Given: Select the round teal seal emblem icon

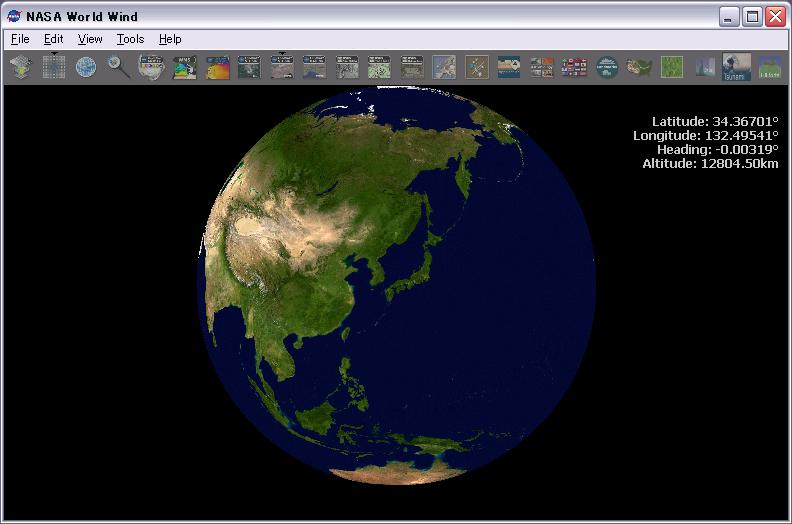Looking at the screenshot, I should coord(606,67).
